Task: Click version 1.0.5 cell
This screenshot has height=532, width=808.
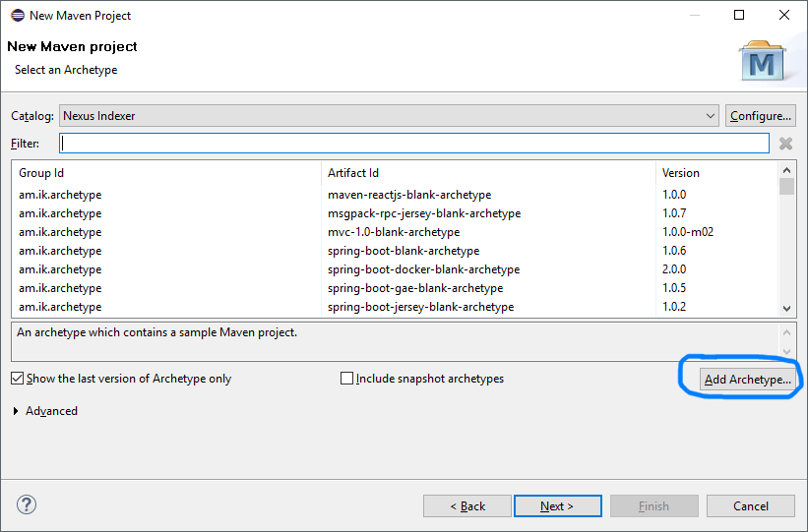Action: coord(674,288)
